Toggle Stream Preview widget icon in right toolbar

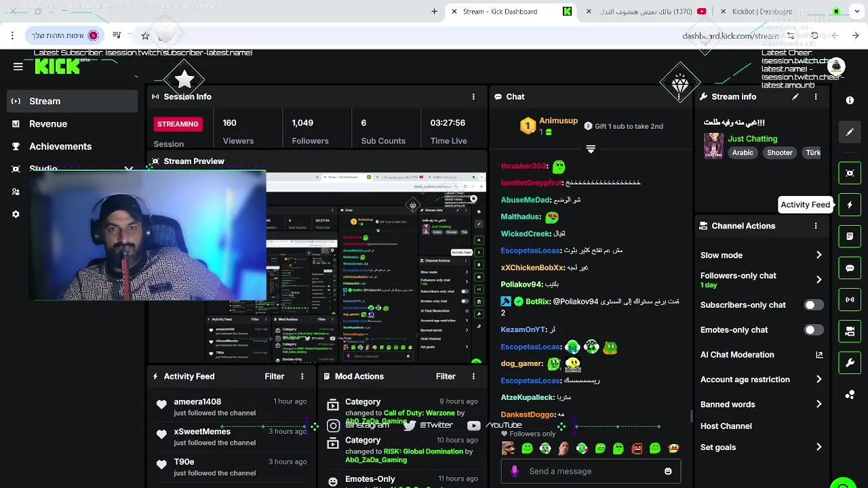click(850, 173)
